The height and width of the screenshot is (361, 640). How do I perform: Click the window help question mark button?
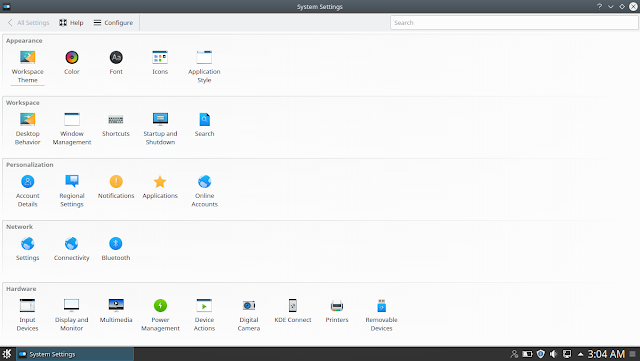[599, 7]
